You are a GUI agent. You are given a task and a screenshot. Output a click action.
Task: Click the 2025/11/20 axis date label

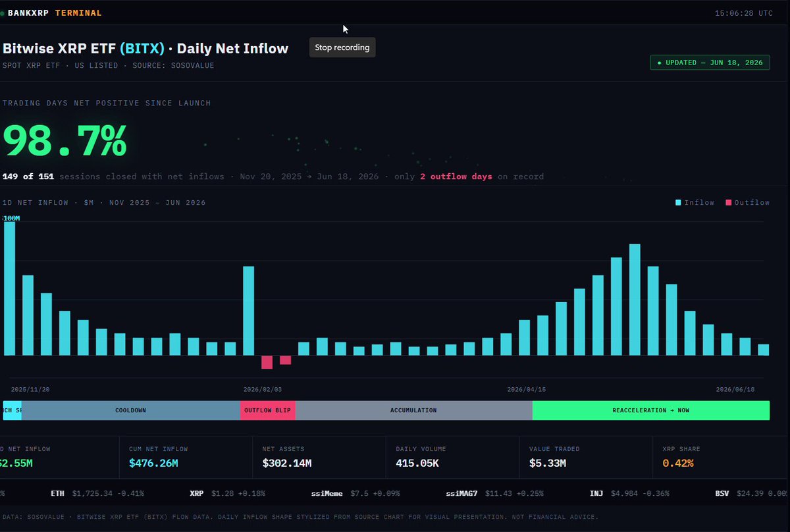(x=30, y=390)
